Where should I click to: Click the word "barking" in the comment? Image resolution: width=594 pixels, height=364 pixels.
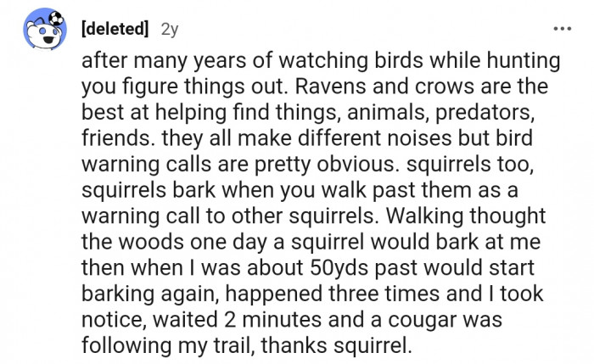tap(118, 294)
